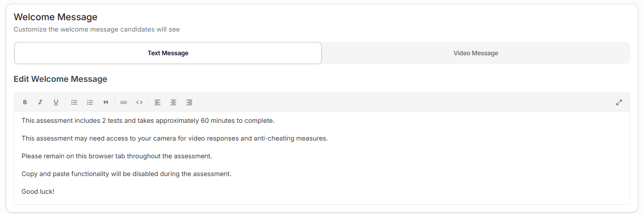Format text as a blockquote

tap(106, 103)
